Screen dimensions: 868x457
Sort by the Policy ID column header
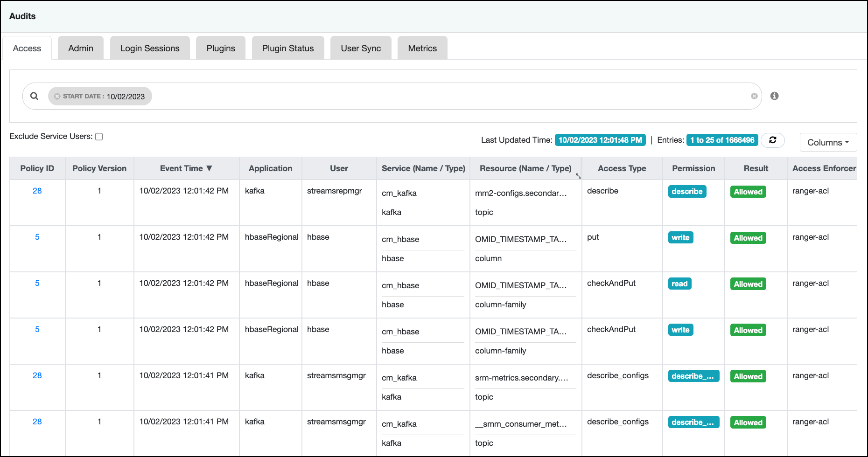click(x=37, y=168)
